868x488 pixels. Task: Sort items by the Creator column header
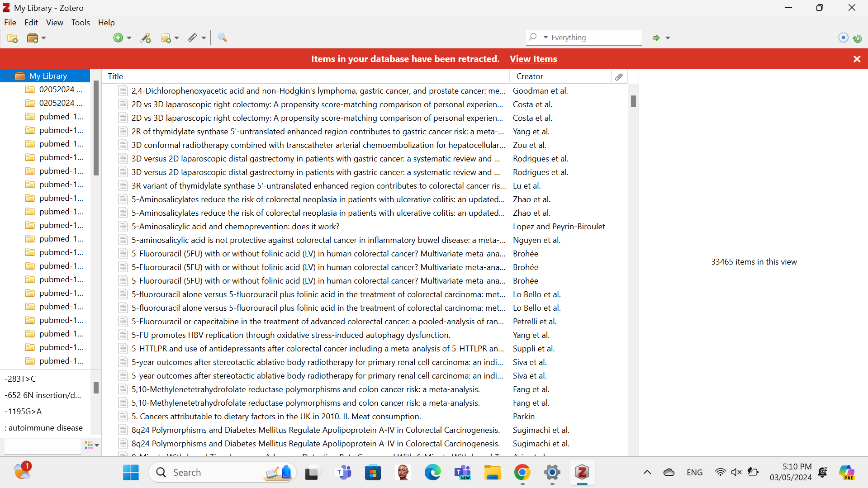[x=560, y=76]
